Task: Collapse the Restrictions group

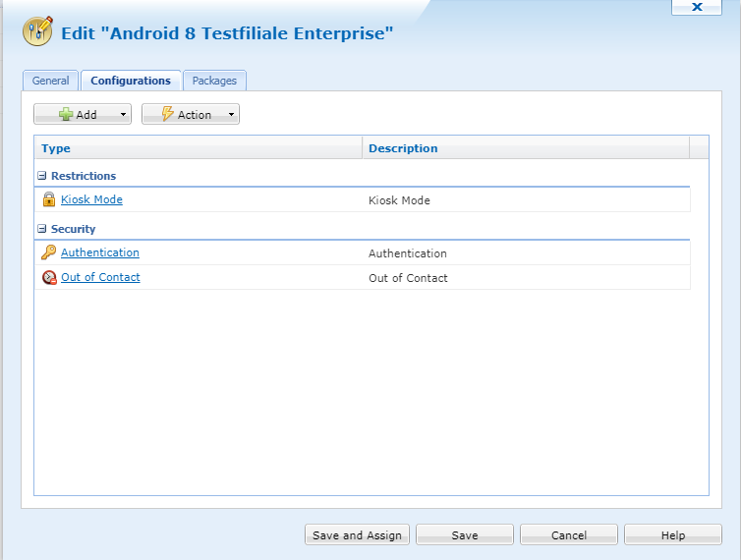Action: tap(42, 176)
